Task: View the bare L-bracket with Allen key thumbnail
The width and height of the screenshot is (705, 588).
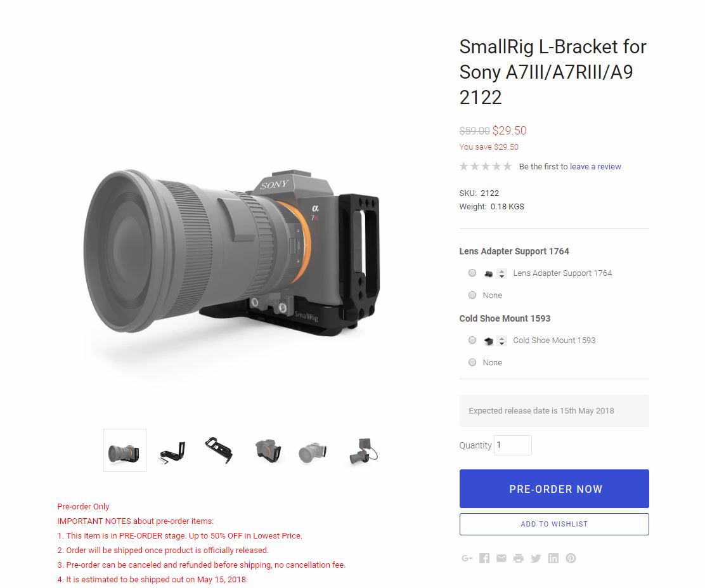Action: (172, 451)
